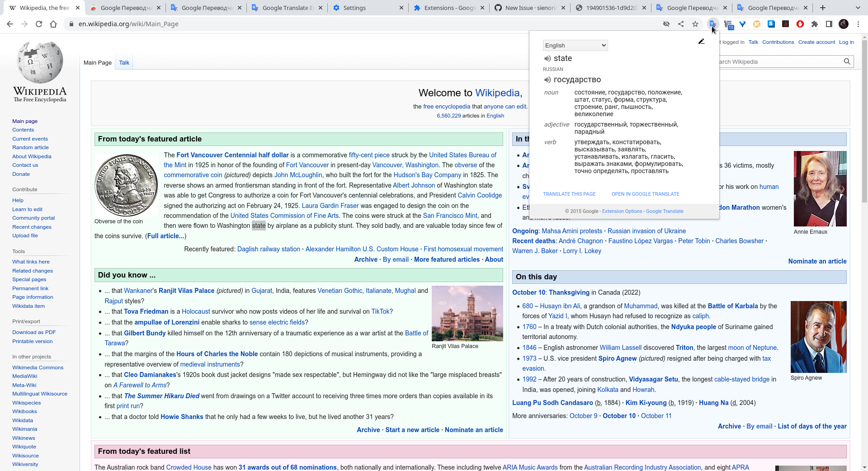The height and width of the screenshot is (471, 868).
Task: Play pronunciation of the word state
Action: click(547, 58)
